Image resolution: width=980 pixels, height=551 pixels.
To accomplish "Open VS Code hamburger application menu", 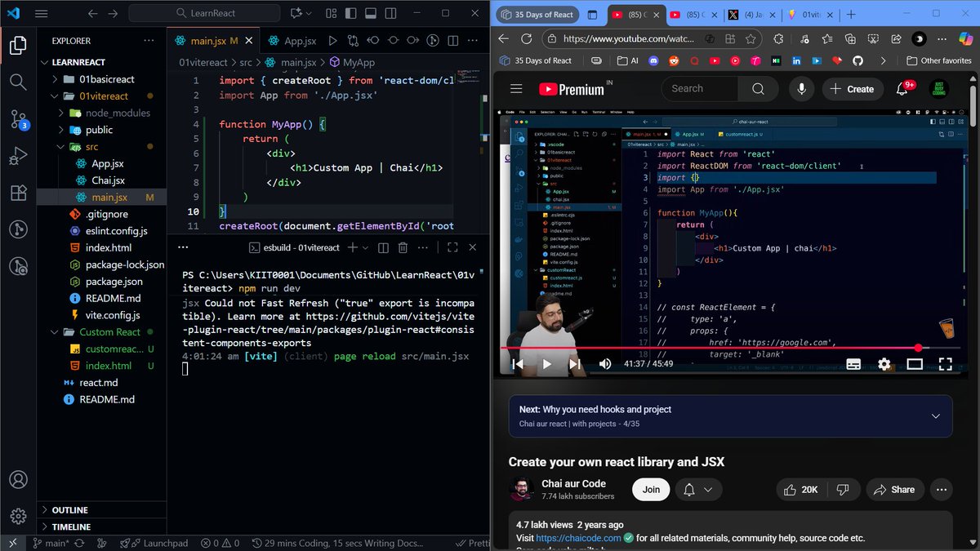I will pos(42,14).
